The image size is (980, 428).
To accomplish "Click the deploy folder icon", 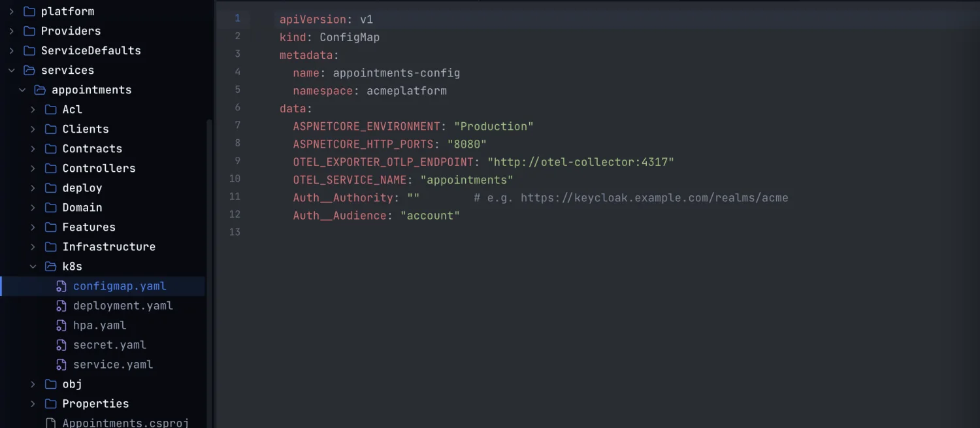I will [x=50, y=188].
